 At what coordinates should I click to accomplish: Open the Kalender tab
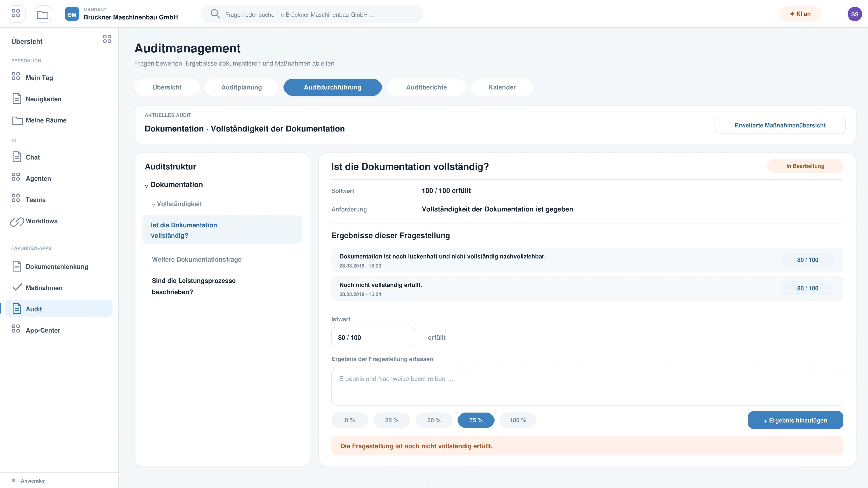click(502, 87)
